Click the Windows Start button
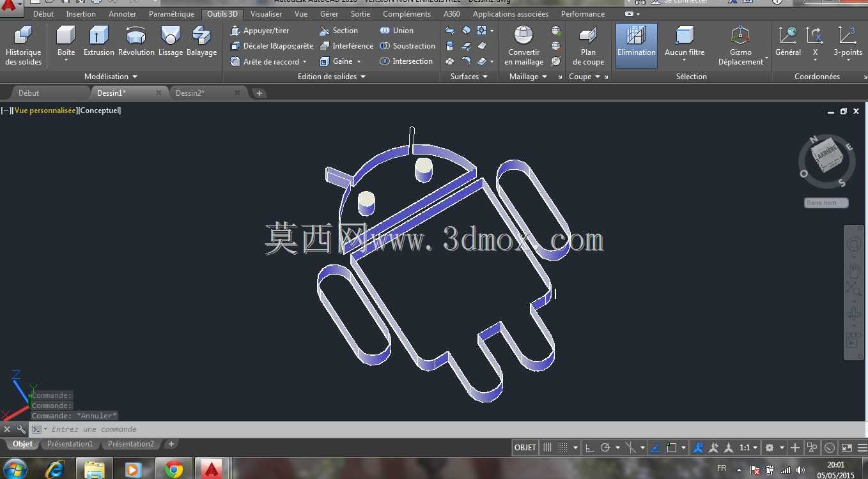The width and height of the screenshot is (868, 479). tap(15, 469)
